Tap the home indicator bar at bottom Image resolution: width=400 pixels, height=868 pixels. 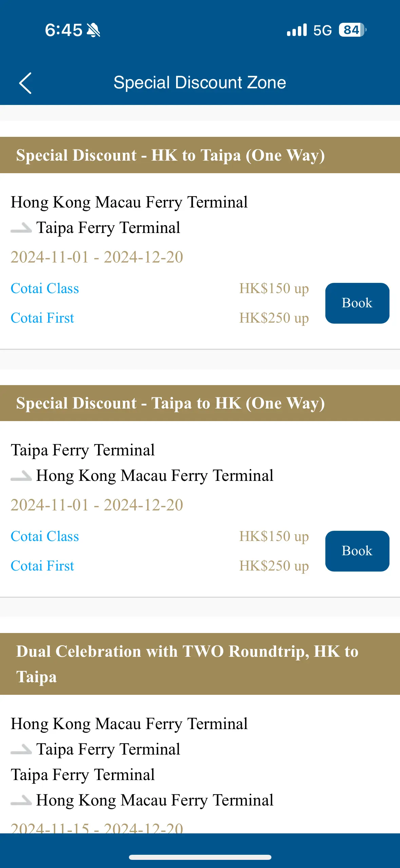pos(200,857)
